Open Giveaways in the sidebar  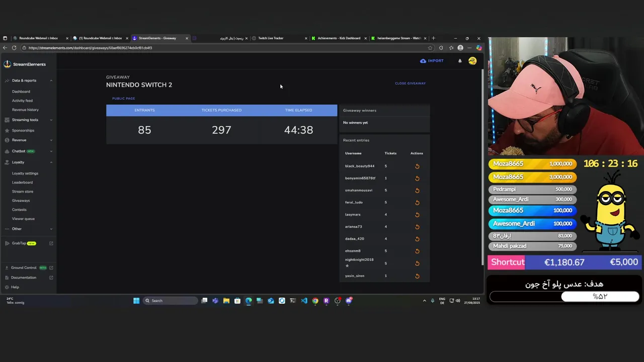tap(21, 201)
